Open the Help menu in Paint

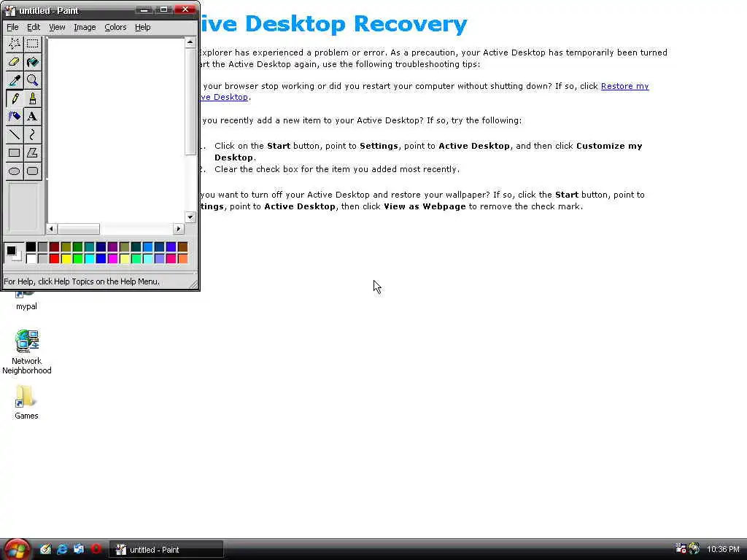coord(142,27)
